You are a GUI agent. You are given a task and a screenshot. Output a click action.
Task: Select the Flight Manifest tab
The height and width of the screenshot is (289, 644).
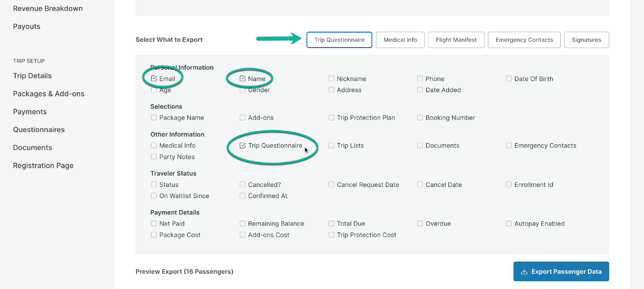pyautogui.click(x=456, y=40)
